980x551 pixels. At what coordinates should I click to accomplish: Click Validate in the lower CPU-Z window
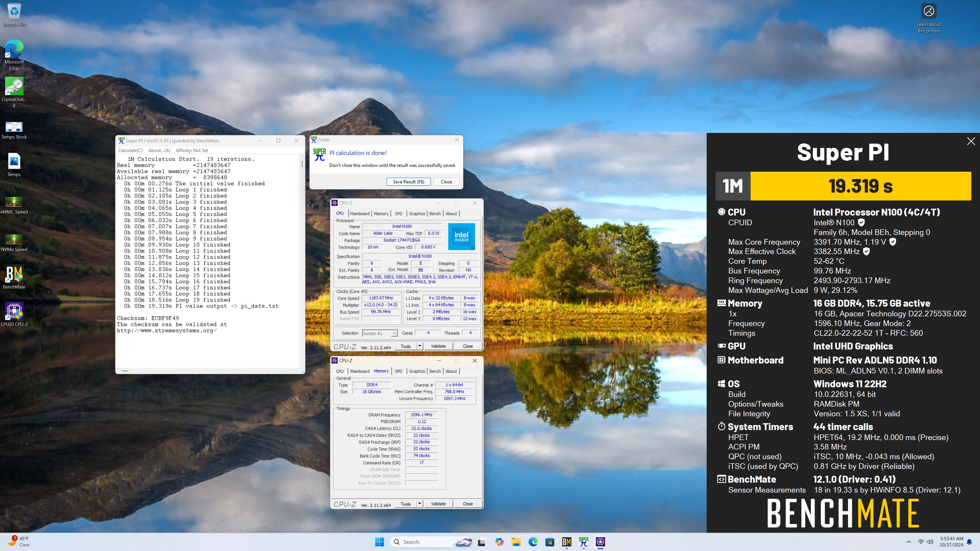[x=438, y=504]
